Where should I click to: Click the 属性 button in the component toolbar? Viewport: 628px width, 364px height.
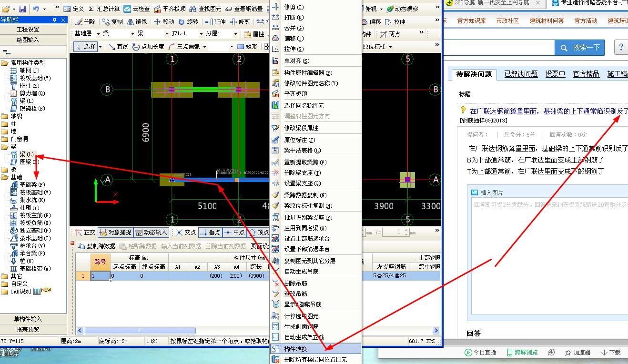tap(254, 34)
